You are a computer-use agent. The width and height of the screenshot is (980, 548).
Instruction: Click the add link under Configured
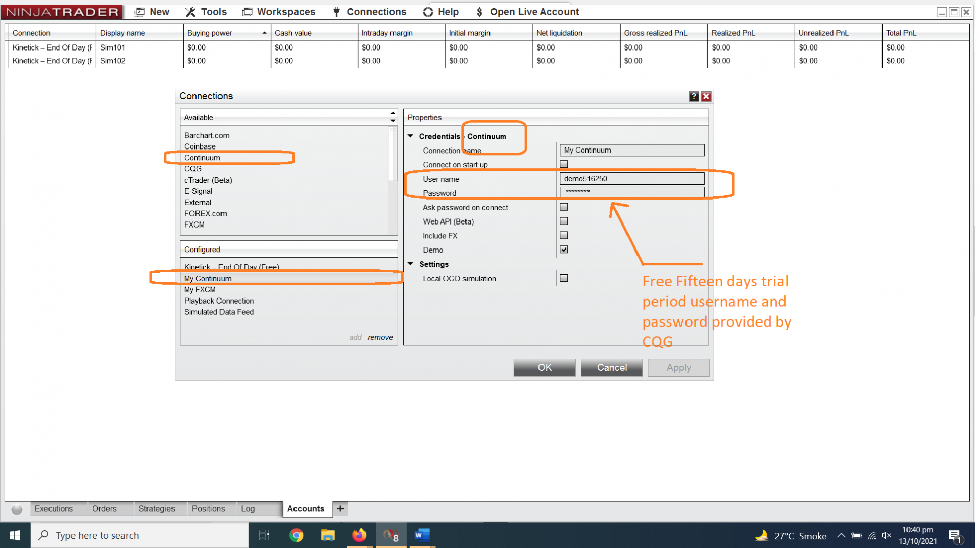coord(355,337)
